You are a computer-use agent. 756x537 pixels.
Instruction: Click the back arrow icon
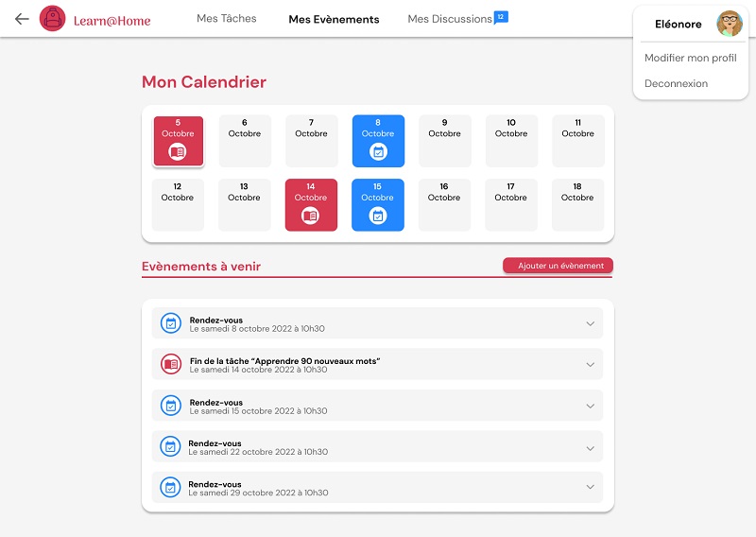(x=22, y=19)
